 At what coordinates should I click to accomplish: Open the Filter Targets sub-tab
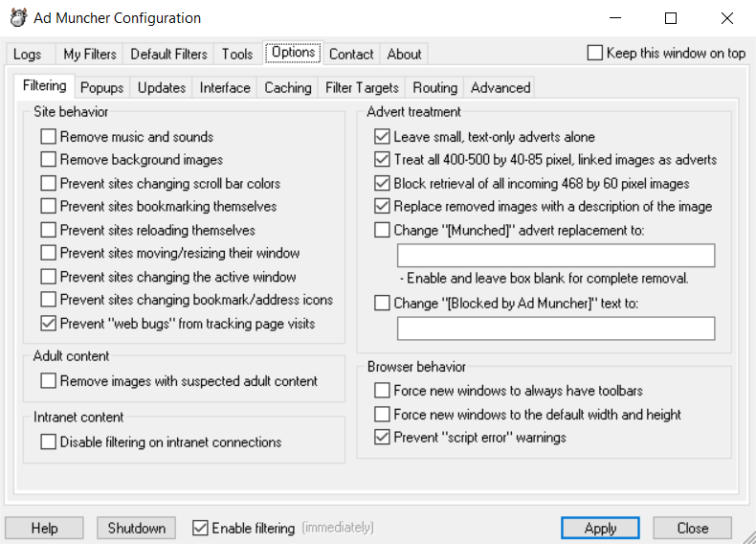pyautogui.click(x=362, y=88)
